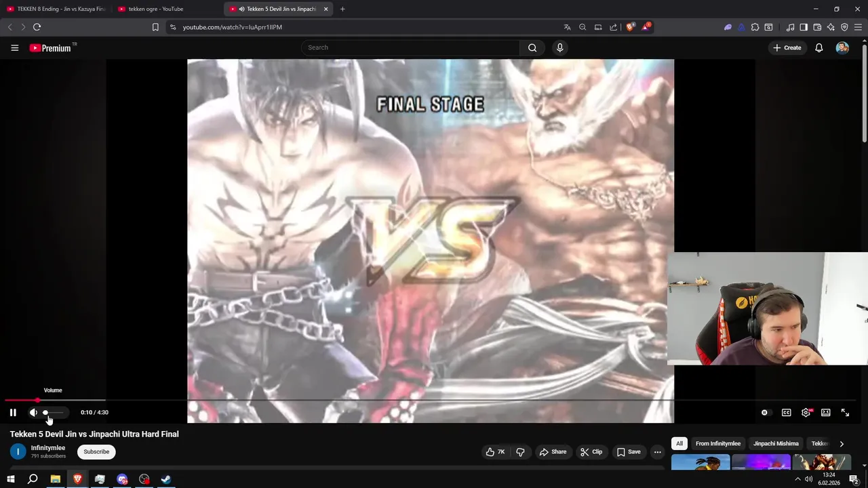Select the 'From Infinitymlee' chip
868x488 pixels.
[x=718, y=443]
